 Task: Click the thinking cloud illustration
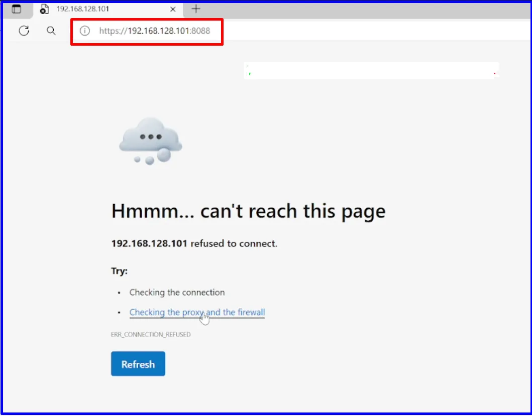[150, 141]
